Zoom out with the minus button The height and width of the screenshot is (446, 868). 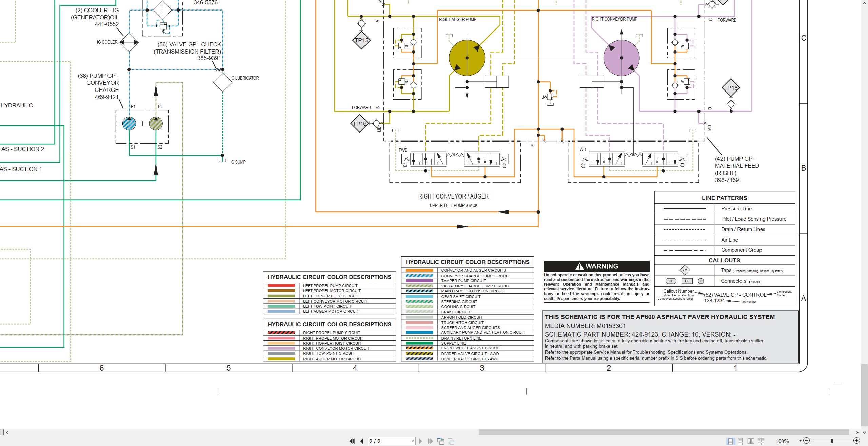point(807,441)
